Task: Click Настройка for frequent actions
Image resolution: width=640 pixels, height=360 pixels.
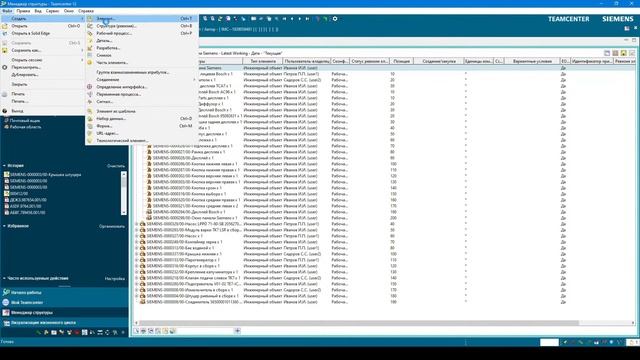Action: point(115,279)
